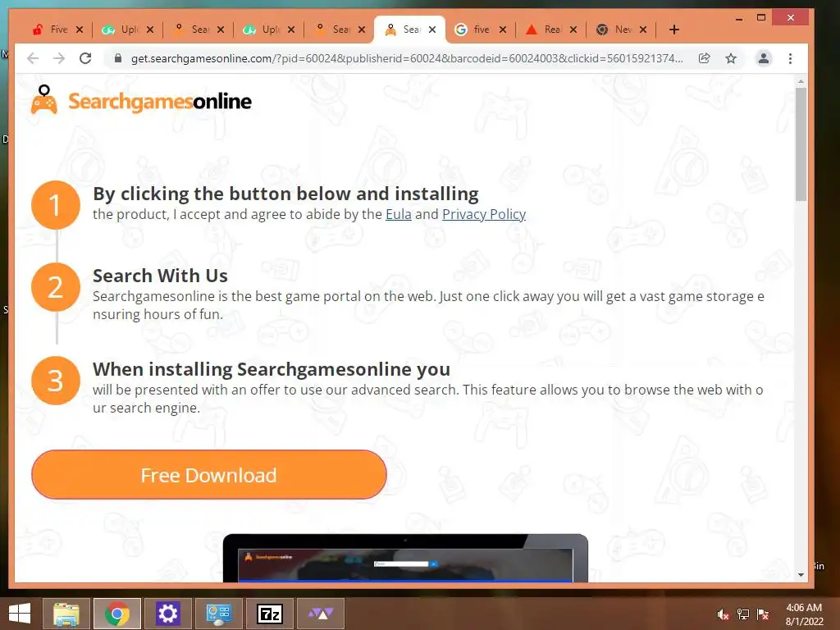
Task: Close the active Searchgamesonline tab
Action: tap(432, 30)
